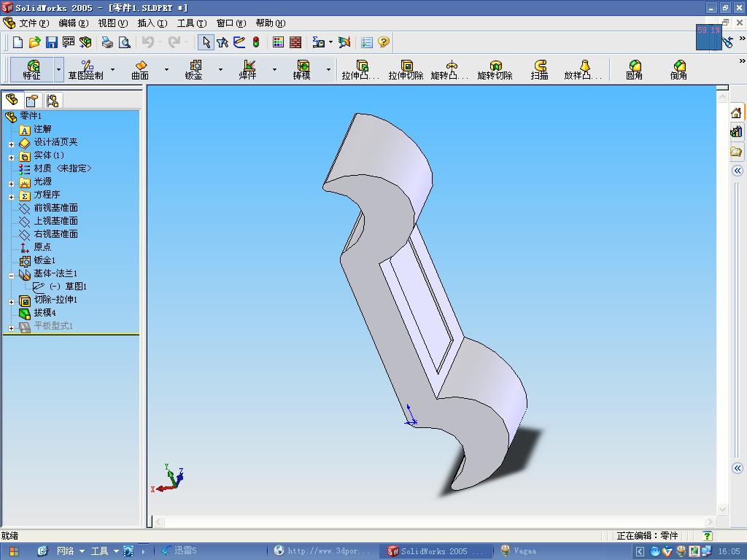
Task: Expand the 设计活页夹 tree node
Action: pyautogui.click(x=11, y=144)
